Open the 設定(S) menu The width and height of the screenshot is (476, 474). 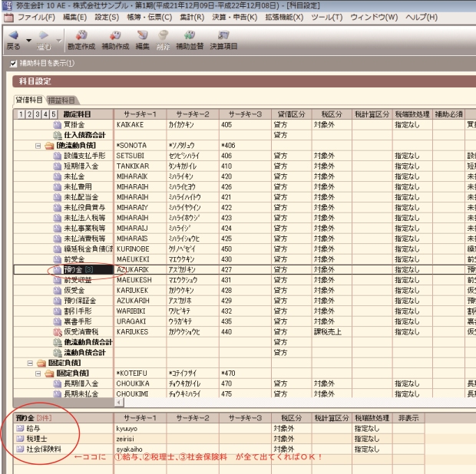tap(107, 18)
